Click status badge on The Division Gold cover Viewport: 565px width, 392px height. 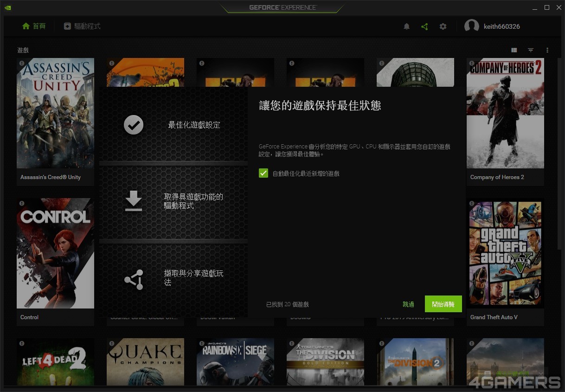(x=291, y=343)
